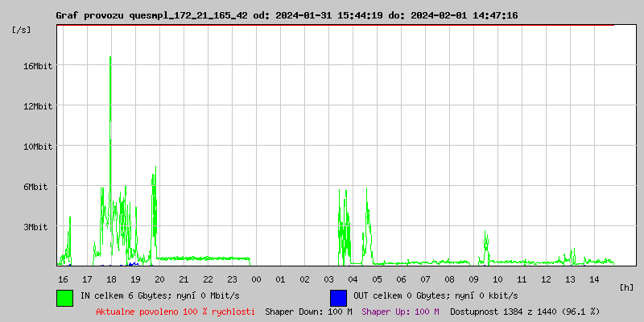Click the red 'Aktualne povoleno 100 % rychlosti' text
Viewport: 644px width, 322px height.
pos(175,312)
